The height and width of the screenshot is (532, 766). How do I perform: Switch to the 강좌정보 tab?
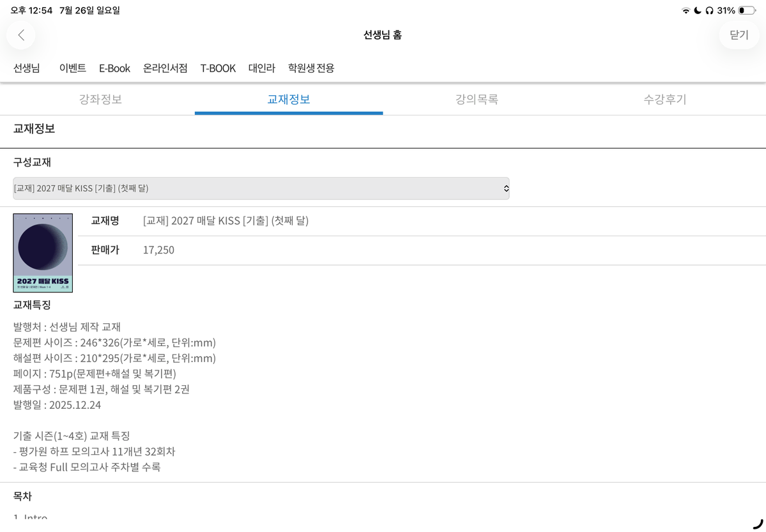pos(101,100)
